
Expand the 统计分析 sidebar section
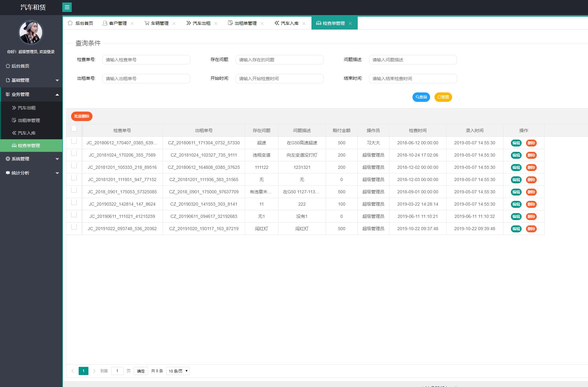pyautogui.click(x=31, y=173)
